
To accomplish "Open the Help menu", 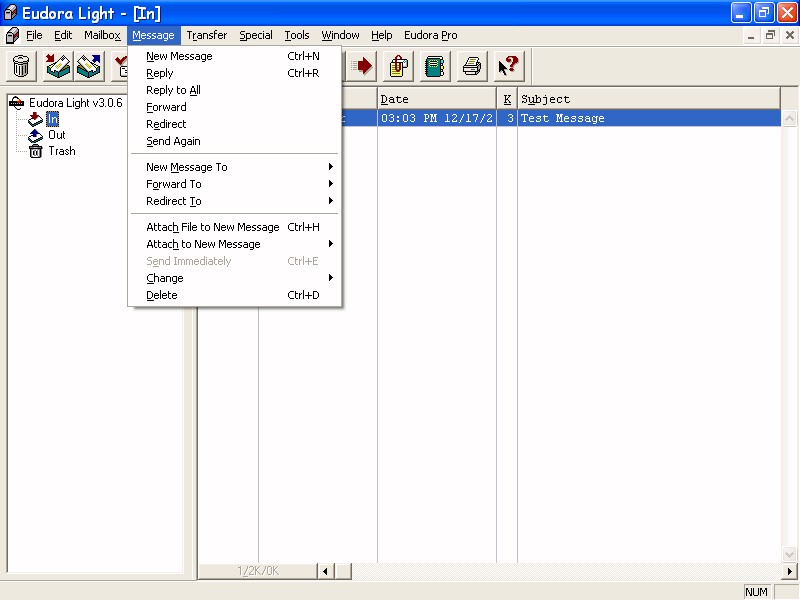I will (382, 35).
